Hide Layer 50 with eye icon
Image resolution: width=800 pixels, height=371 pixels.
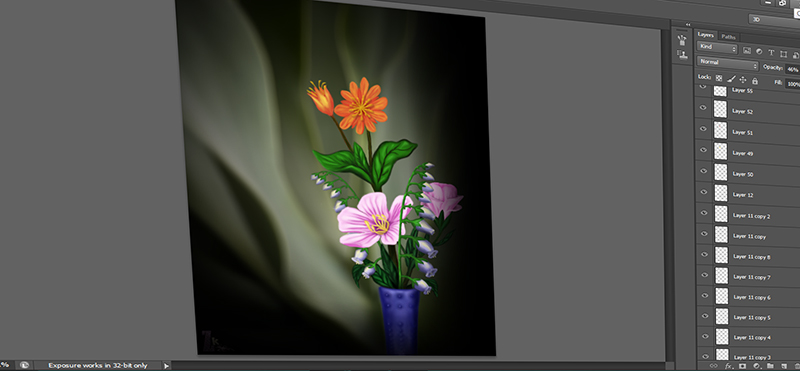(704, 170)
